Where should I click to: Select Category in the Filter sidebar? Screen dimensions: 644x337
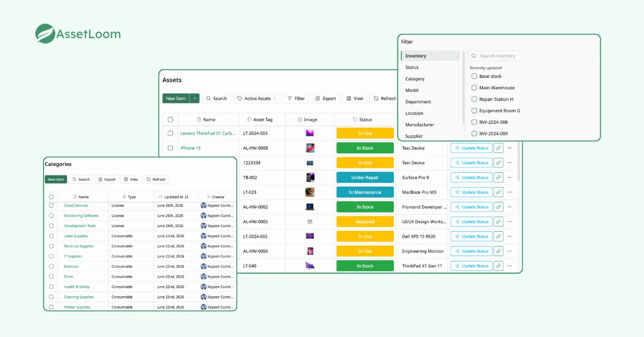pyautogui.click(x=415, y=79)
